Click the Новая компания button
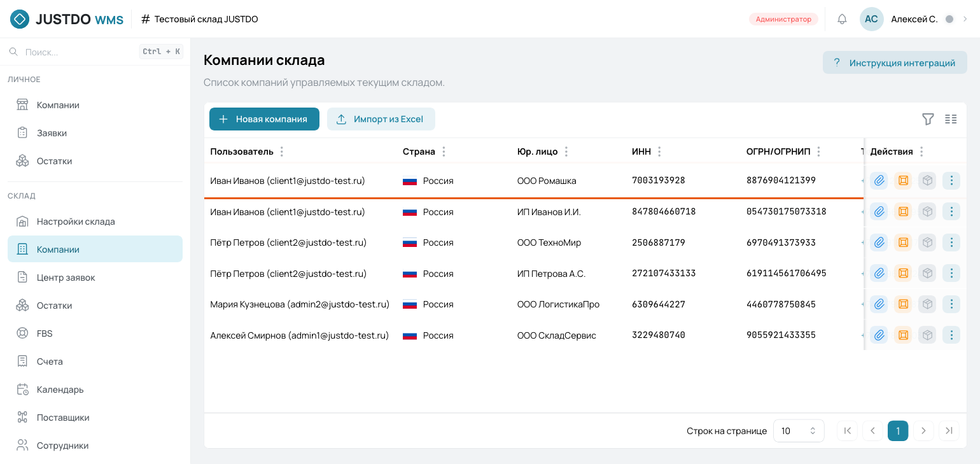The width and height of the screenshot is (980, 464). coord(264,119)
